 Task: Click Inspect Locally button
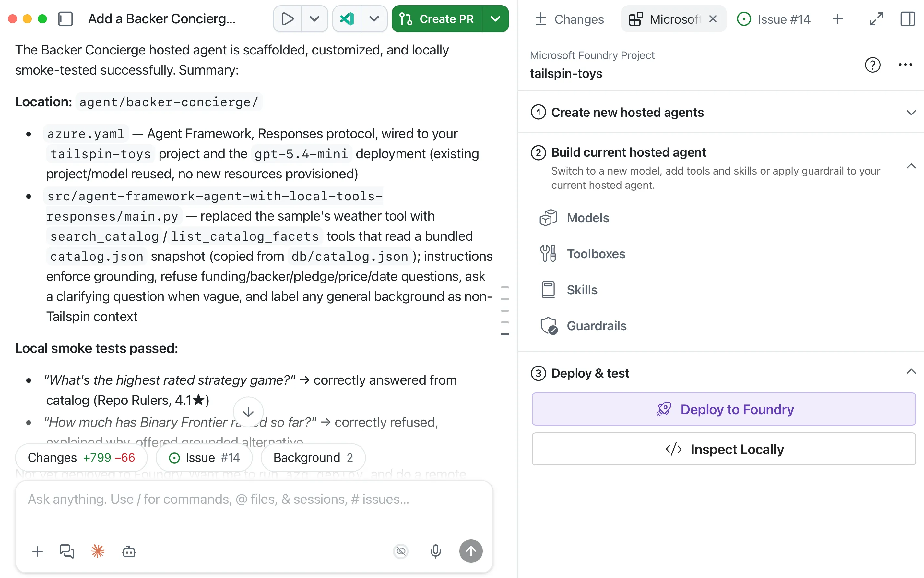click(x=723, y=449)
